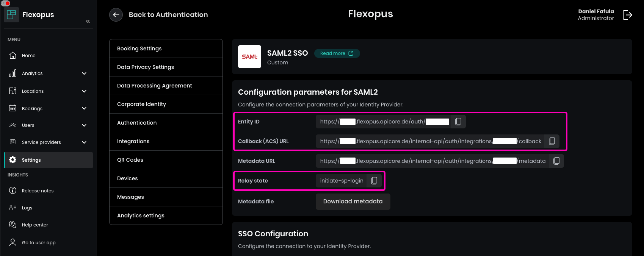Expand the Locations sidebar menu
The image size is (644, 256).
(x=84, y=91)
